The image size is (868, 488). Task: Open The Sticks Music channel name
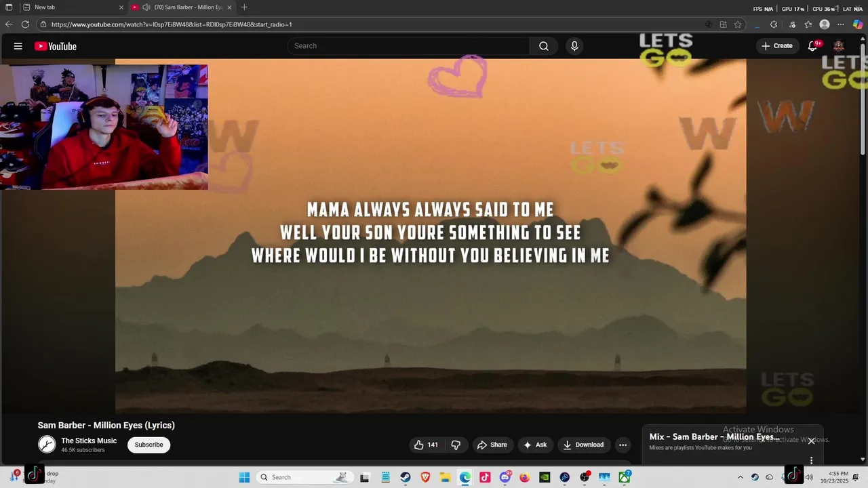tap(89, 441)
